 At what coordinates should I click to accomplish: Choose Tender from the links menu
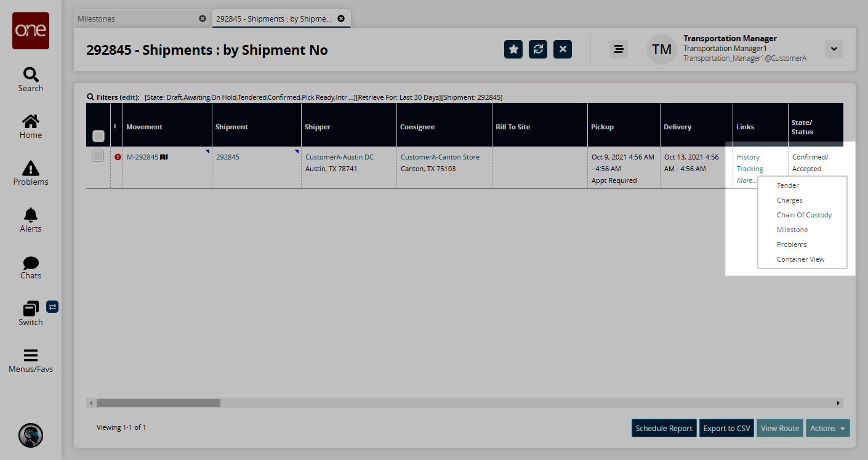click(788, 185)
